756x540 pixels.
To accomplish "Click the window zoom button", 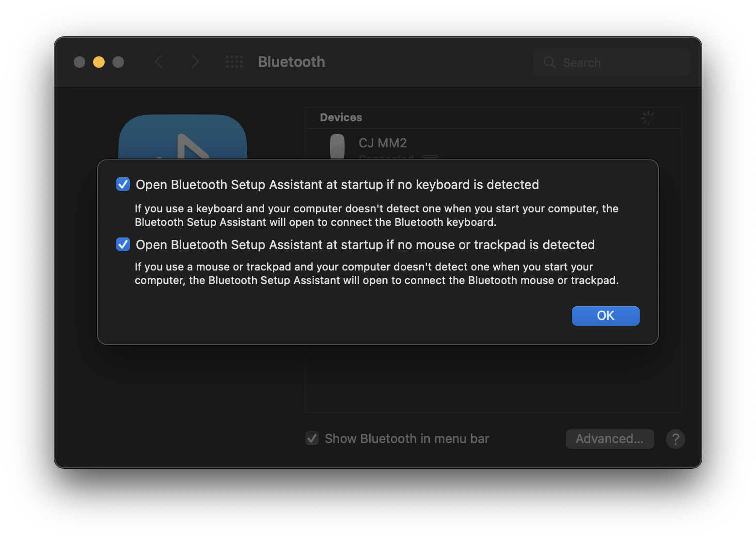I will tap(118, 62).
